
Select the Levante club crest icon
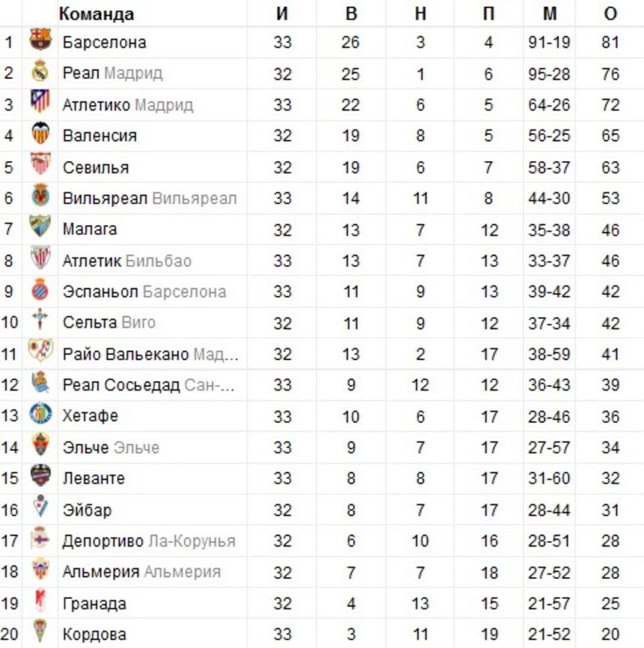point(40,475)
